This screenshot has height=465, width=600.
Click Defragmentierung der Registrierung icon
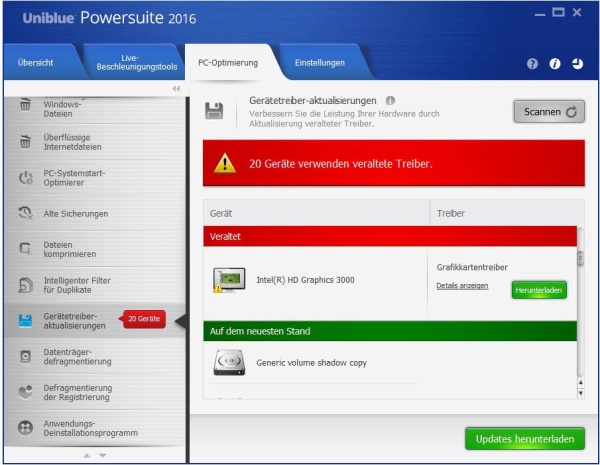[x=25, y=392]
